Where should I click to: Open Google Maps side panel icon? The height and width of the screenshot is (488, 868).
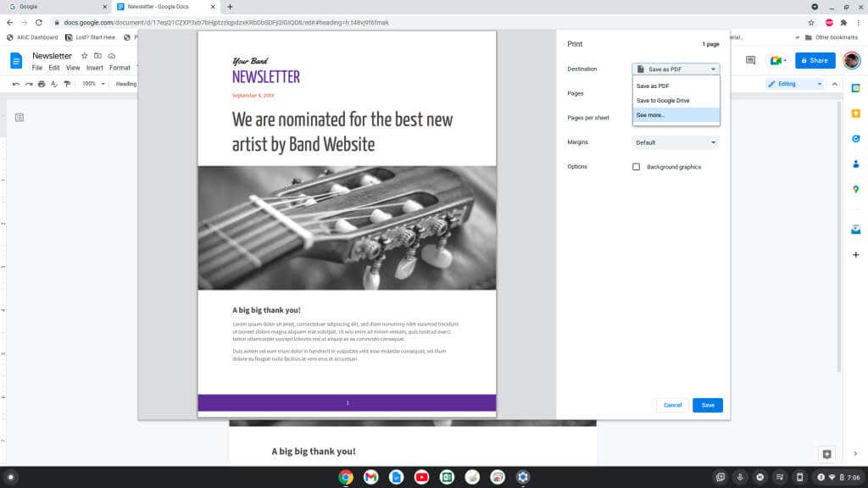pos(856,189)
